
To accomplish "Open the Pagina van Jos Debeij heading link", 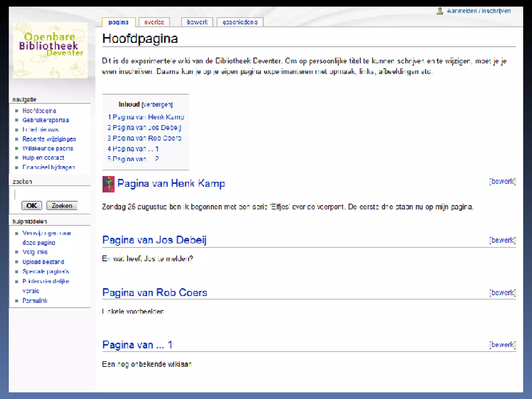I will 154,240.
